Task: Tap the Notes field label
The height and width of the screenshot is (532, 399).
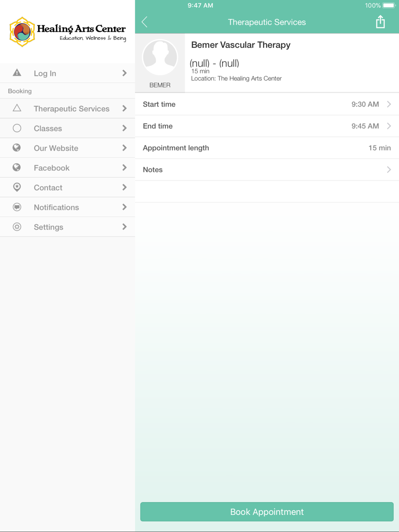Action: pyautogui.click(x=152, y=169)
